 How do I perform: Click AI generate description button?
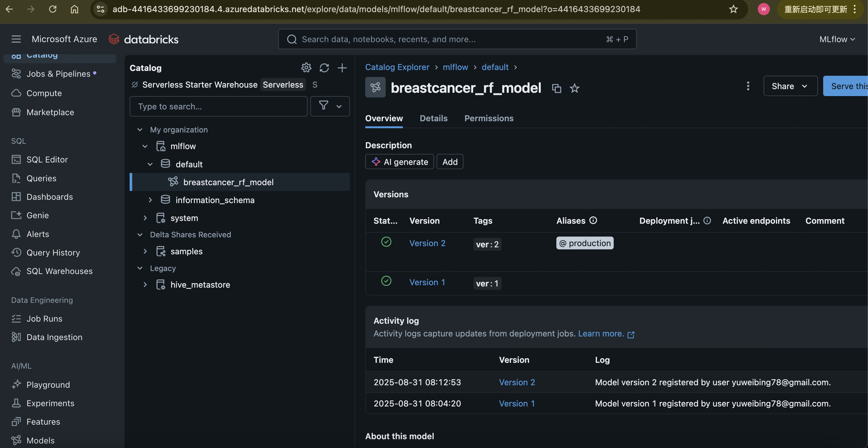point(399,162)
